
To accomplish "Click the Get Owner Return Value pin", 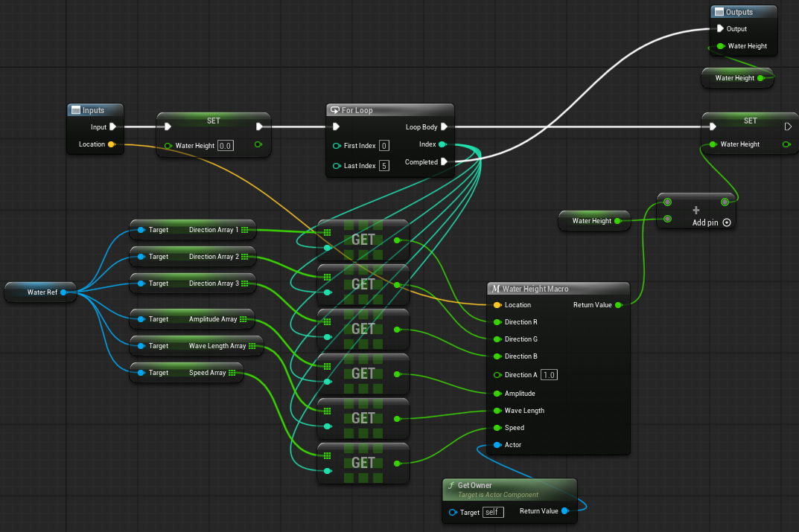I will pyautogui.click(x=564, y=511).
